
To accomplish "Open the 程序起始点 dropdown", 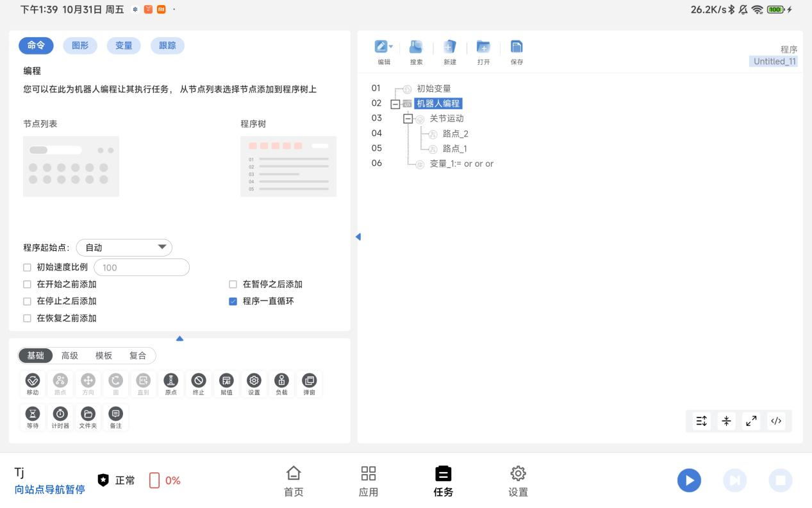I will [124, 248].
